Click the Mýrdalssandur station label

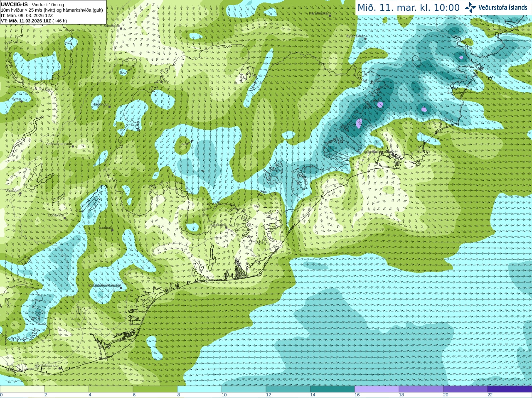47,366
